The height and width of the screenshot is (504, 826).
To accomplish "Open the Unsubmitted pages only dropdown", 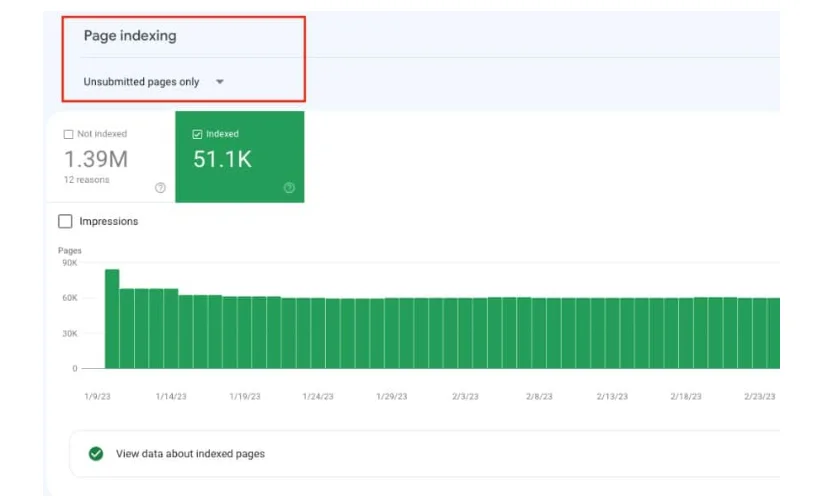I will (153, 82).
